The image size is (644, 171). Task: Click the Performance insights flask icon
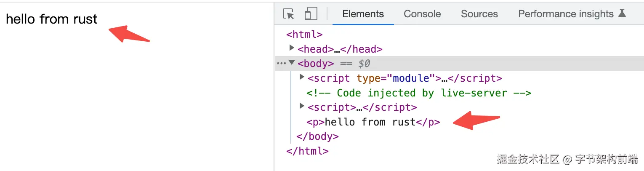click(622, 13)
